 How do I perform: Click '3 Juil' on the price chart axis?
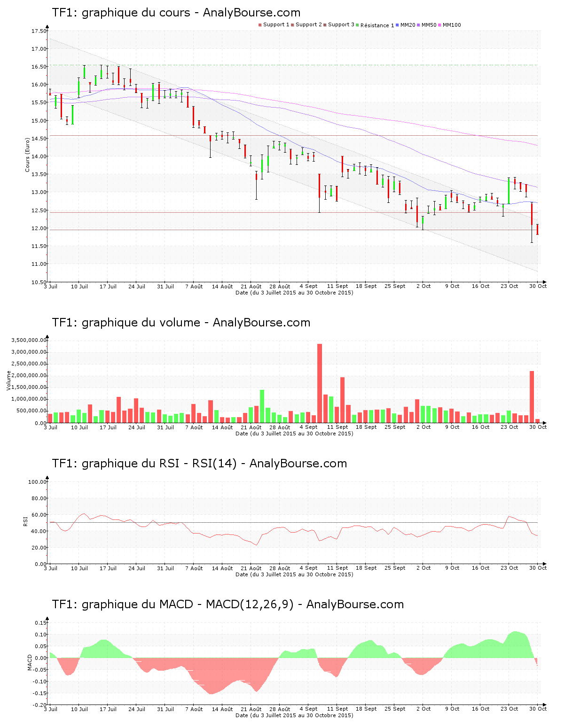(x=50, y=287)
